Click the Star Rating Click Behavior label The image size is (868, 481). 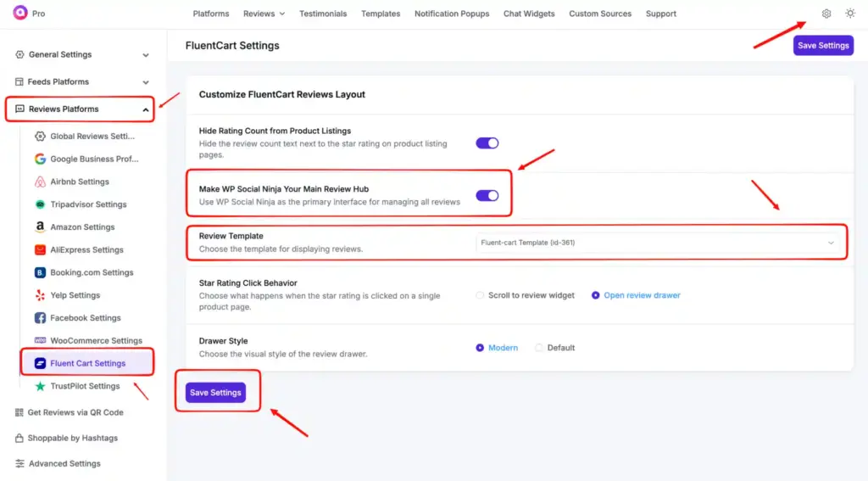tap(248, 282)
